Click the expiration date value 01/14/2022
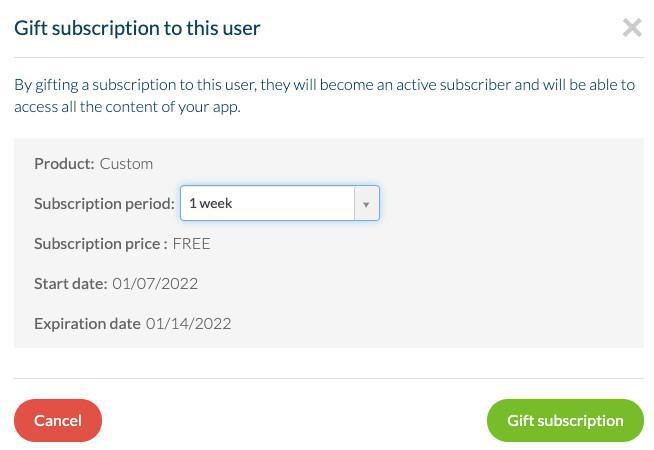The image size is (654, 450). click(188, 323)
